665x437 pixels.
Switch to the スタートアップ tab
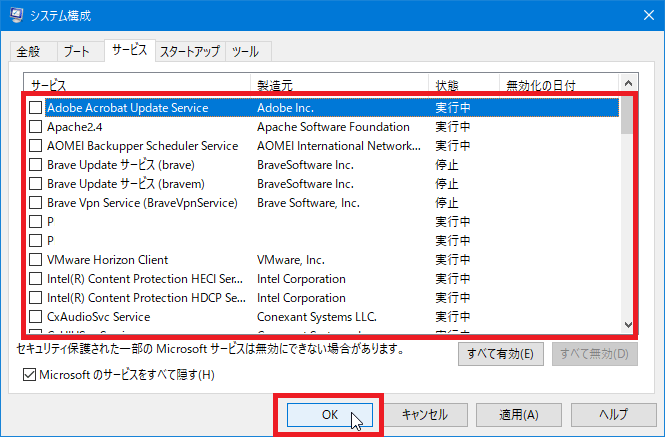point(189,51)
